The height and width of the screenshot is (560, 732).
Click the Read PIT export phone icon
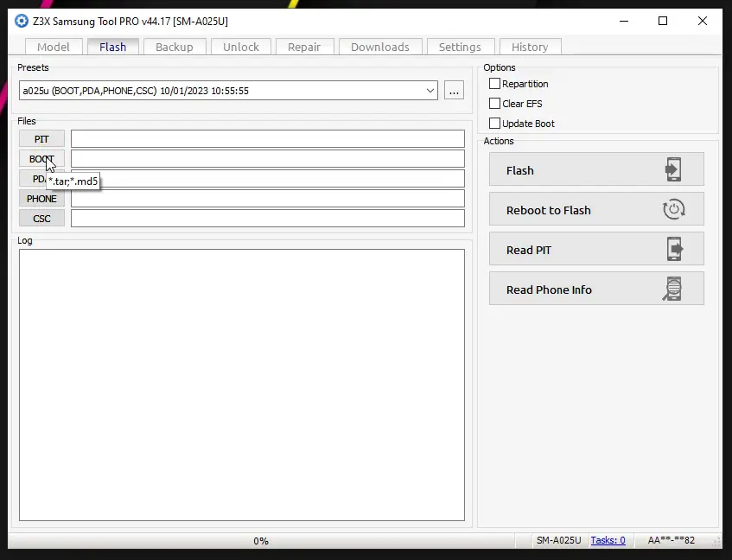click(x=674, y=248)
